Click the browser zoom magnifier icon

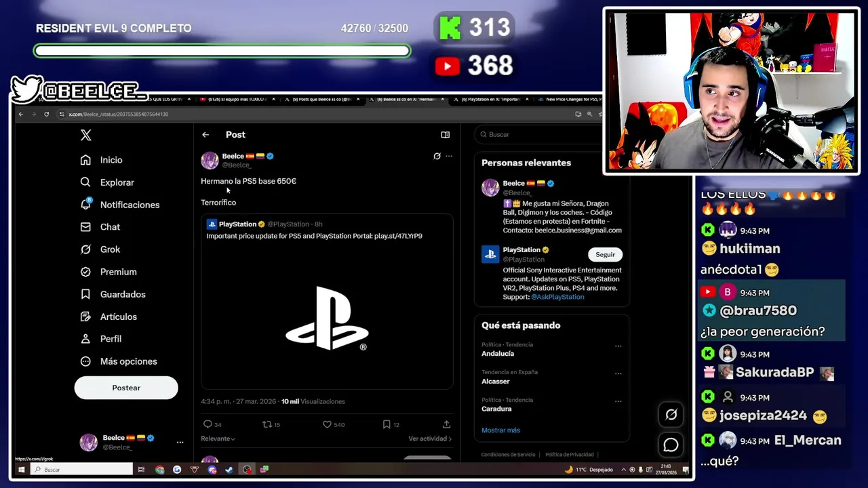point(589,114)
